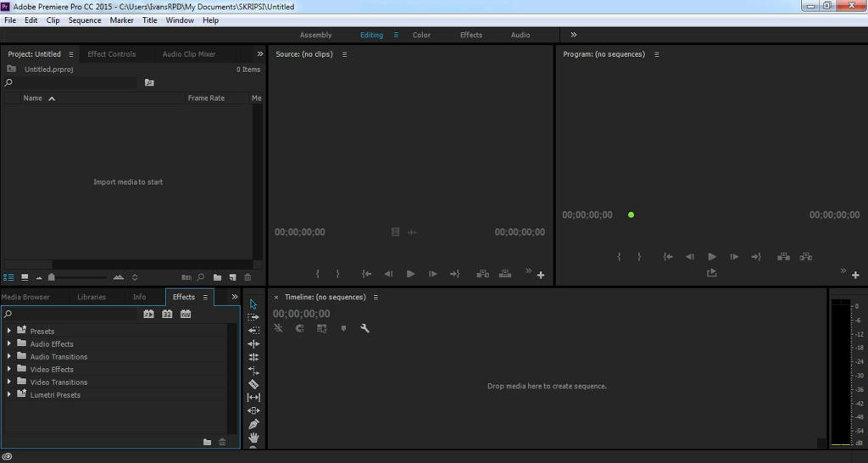
Task: Expand the Video Transitions folder
Action: [8, 382]
